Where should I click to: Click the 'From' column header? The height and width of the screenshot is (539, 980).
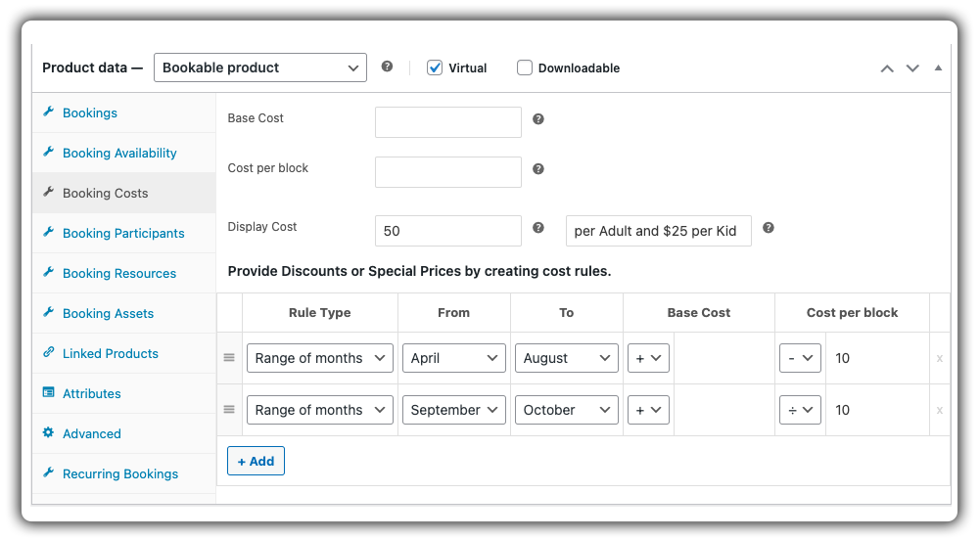click(453, 312)
